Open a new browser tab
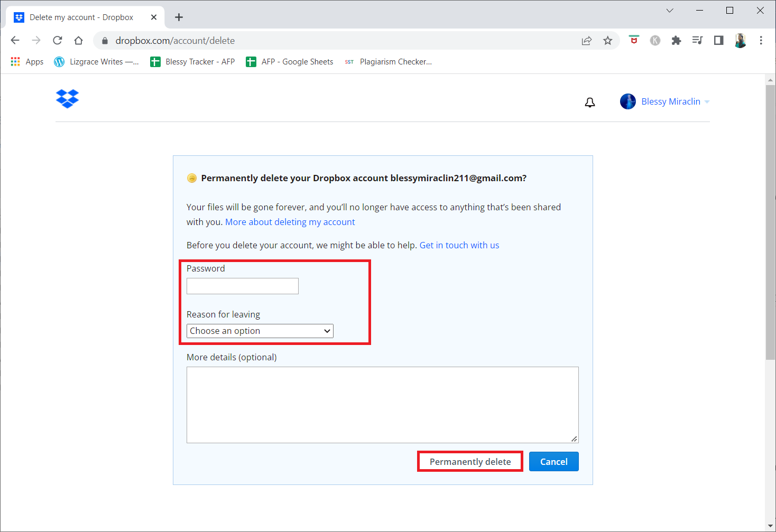This screenshot has width=776, height=532. click(x=179, y=17)
